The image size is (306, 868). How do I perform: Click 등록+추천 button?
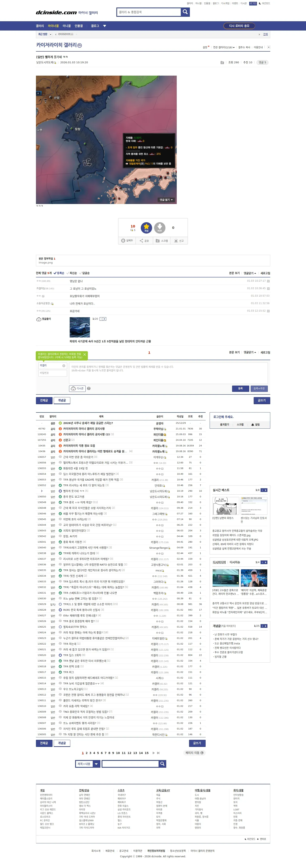[x=259, y=389]
